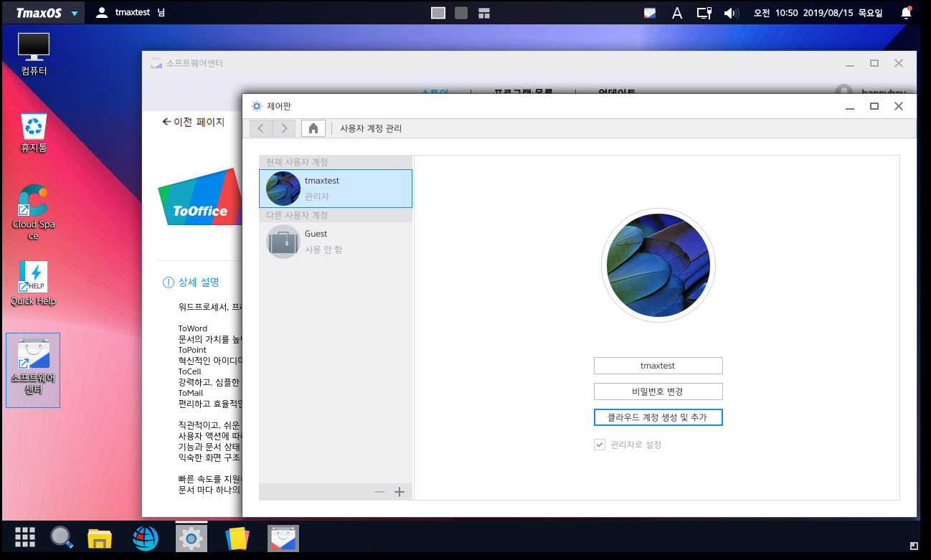Edit the tmaxtest username field
Screen dimensions: 931x560
(x=658, y=366)
